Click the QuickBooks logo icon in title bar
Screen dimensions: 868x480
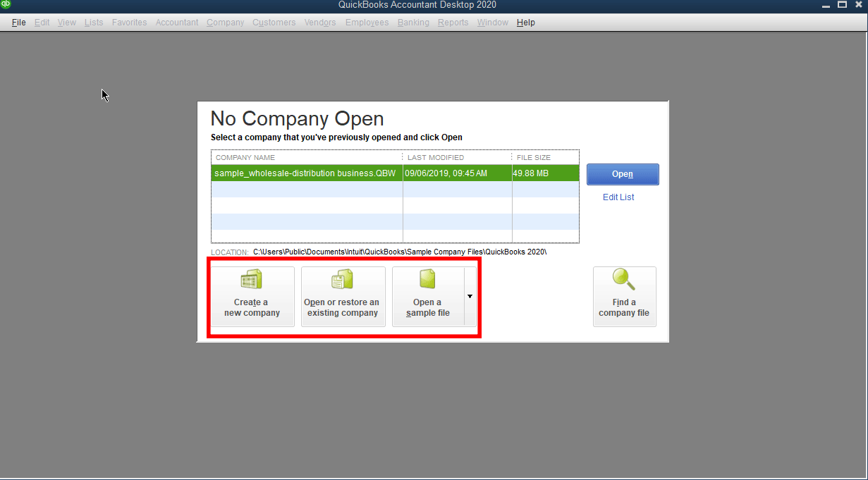[x=6, y=5]
